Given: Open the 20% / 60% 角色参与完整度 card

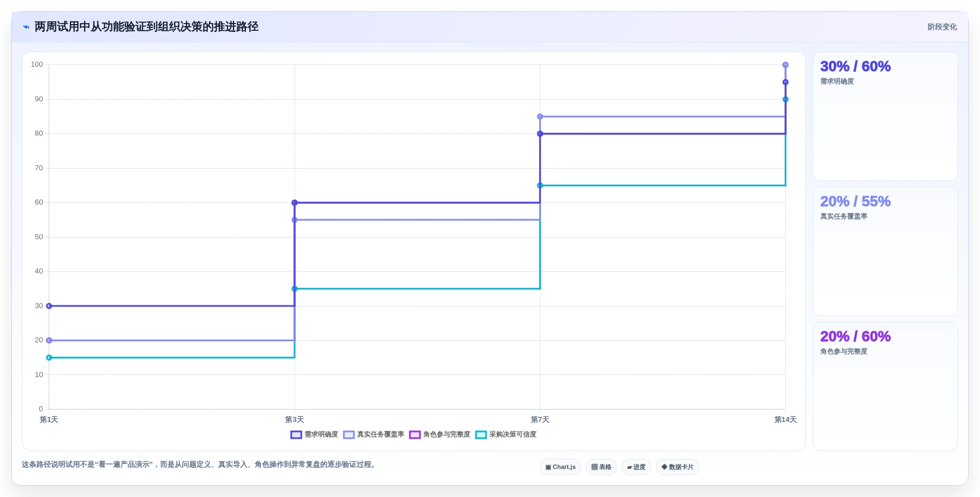Looking at the screenshot, I should pyautogui.click(x=885, y=387).
